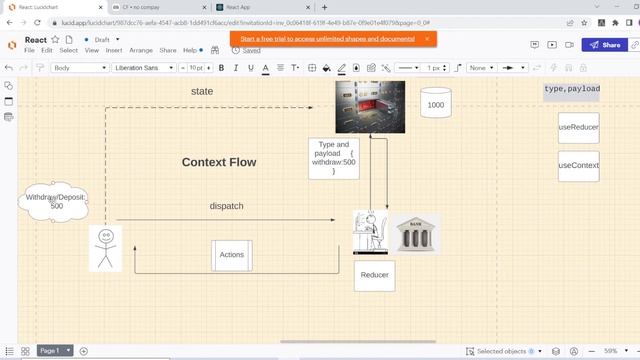The image size is (640, 360).
Task: Click the Saved history indicator
Action: (246, 50)
